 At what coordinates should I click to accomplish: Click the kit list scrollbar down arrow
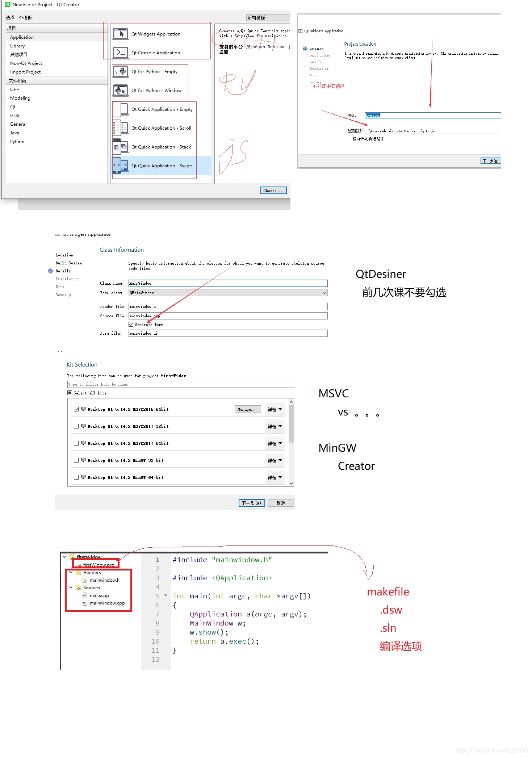coord(292,483)
